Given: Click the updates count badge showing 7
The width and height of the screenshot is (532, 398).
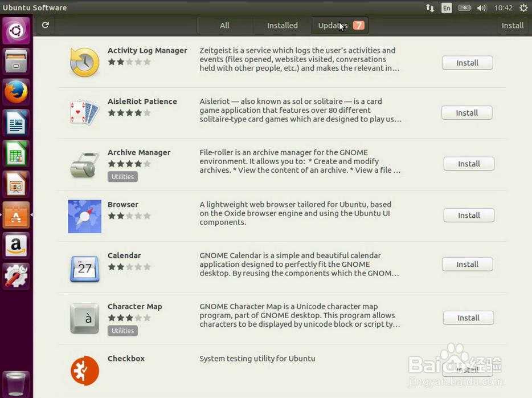Looking at the screenshot, I should click(x=358, y=26).
